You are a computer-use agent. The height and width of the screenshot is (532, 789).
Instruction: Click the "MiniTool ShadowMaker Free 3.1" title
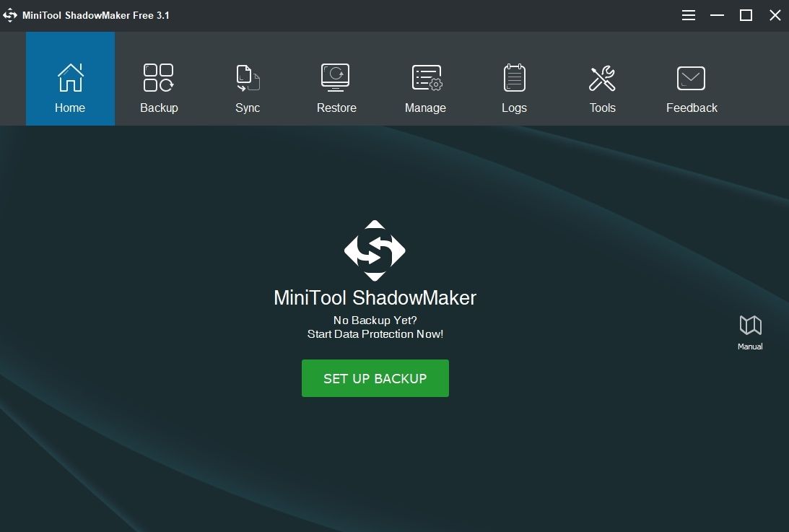(95, 15)
